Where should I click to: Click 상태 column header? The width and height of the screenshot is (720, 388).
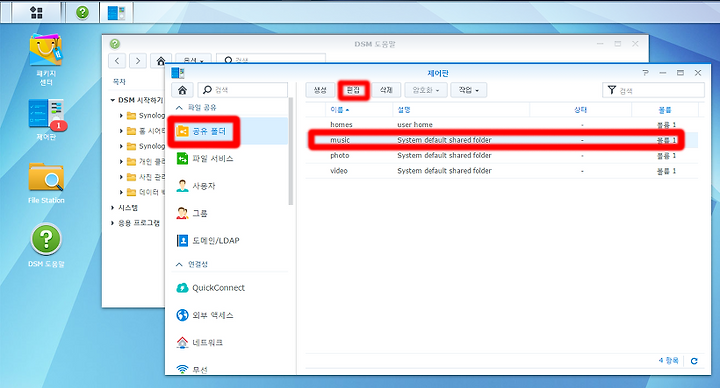580,110
